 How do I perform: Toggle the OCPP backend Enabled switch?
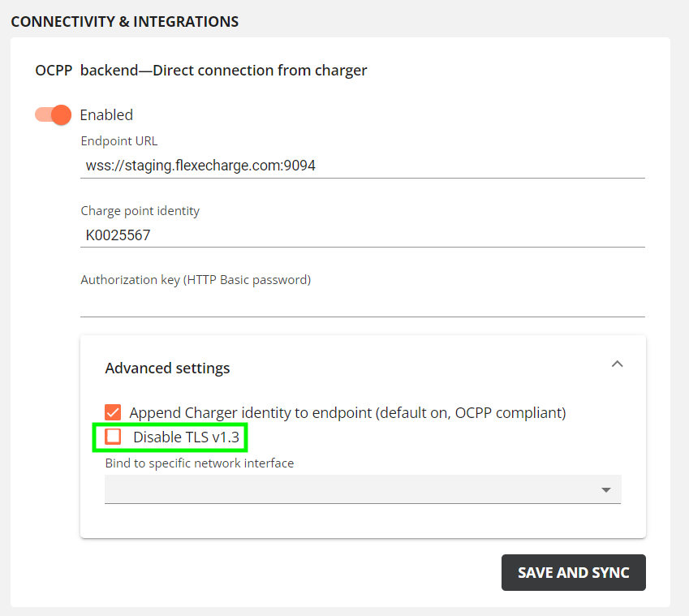click(x=54, y=115)
